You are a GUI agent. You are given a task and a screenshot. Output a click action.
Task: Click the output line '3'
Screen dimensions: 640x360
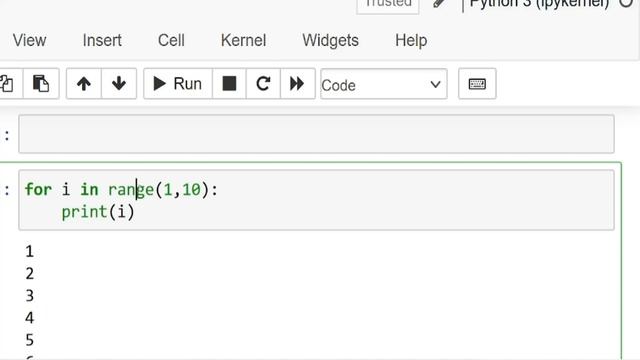tap(29, 296)
